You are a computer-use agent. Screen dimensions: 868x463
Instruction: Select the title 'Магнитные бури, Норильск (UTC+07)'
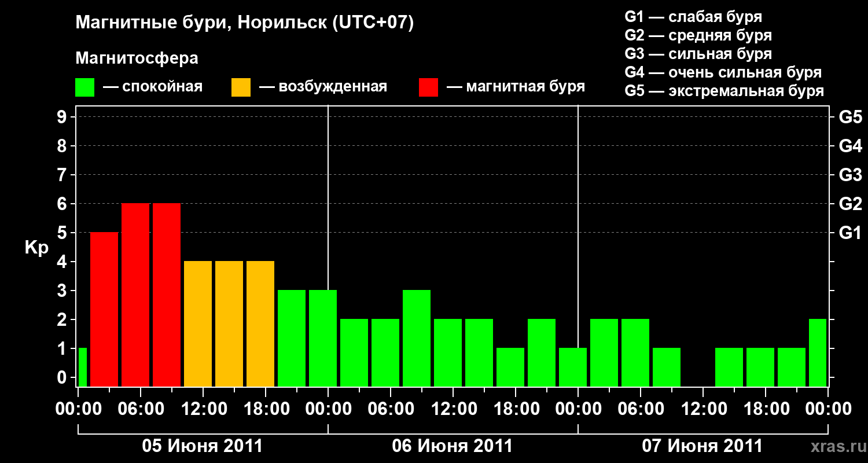click(x=245, y=23)
